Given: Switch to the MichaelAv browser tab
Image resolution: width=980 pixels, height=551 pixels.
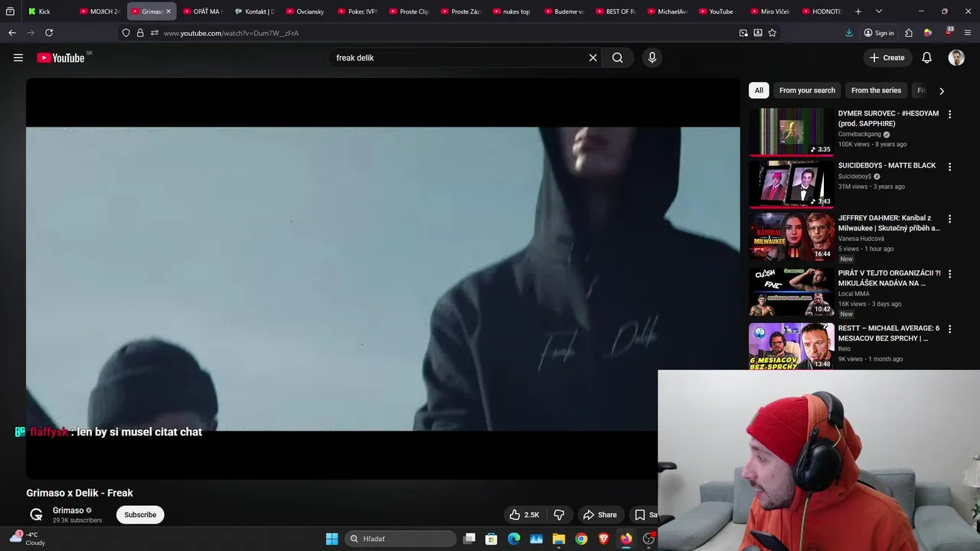Looking at the screenshot, I should tap(666, 11).
